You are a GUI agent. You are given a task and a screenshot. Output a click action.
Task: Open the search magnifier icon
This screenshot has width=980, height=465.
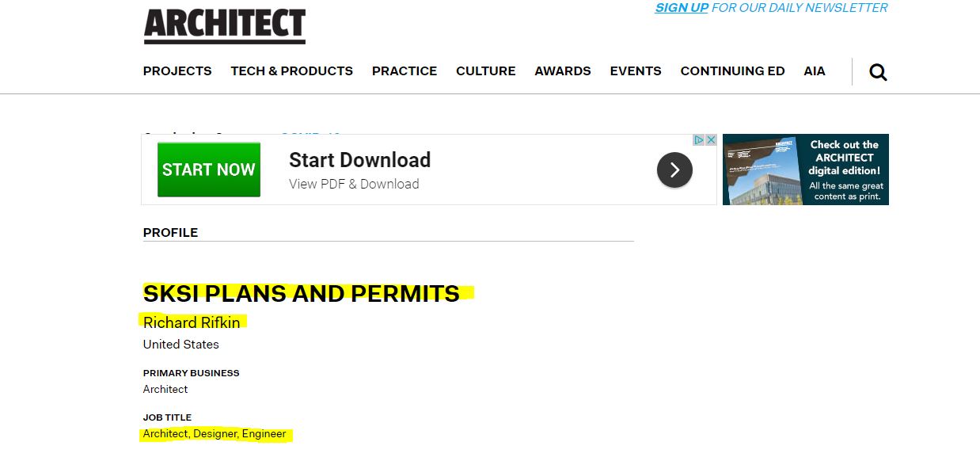[878, 72]
